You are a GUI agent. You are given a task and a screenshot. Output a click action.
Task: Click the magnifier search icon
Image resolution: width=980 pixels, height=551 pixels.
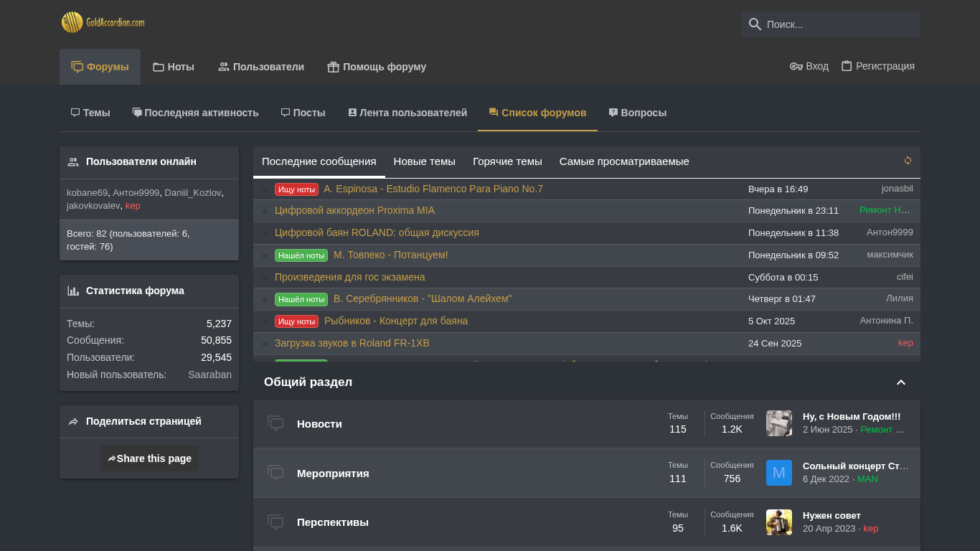(755, 24)
